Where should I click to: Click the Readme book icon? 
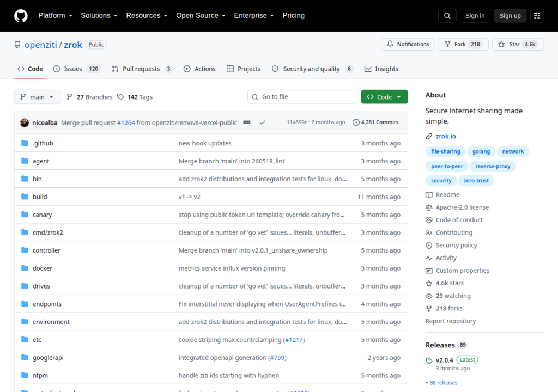pyautogui.click(x=429, y=194)
